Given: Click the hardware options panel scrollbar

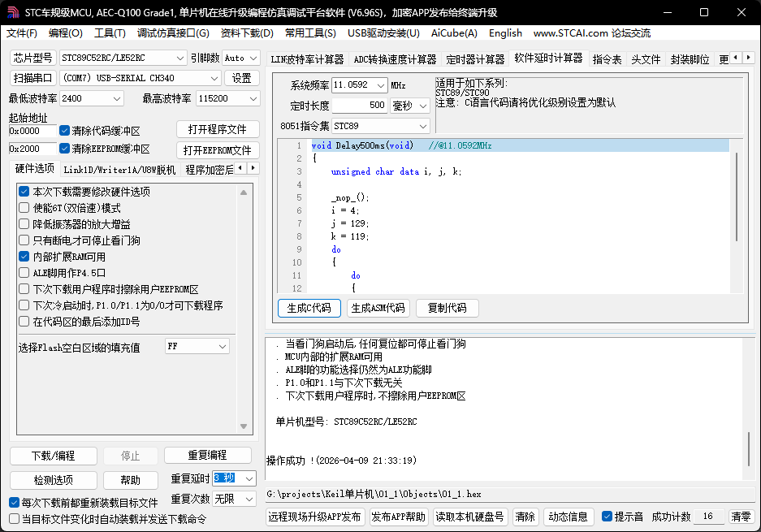Looking at the screenshot, I should [244, 309].
